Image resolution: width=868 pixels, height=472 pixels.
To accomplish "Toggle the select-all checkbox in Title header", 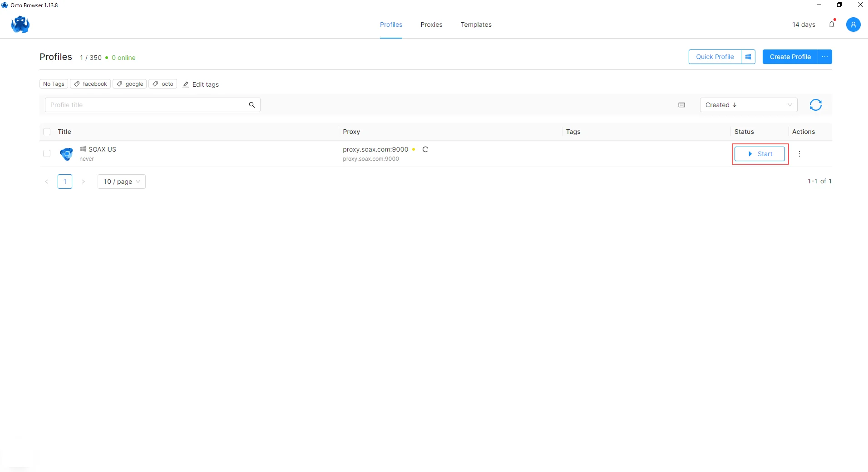I will pyautogui.click(x=47, y=132).
